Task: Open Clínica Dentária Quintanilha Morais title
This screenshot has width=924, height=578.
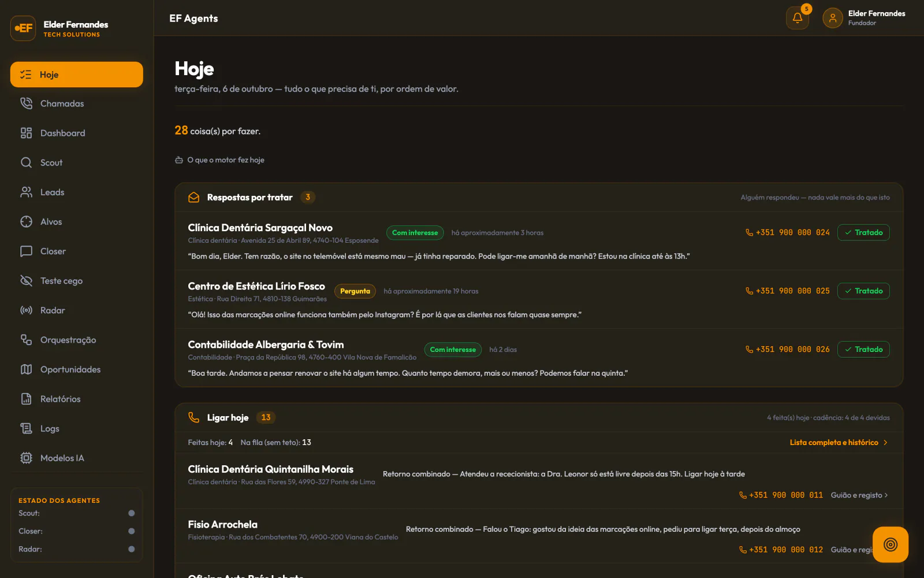Action: tap(270, 469)
